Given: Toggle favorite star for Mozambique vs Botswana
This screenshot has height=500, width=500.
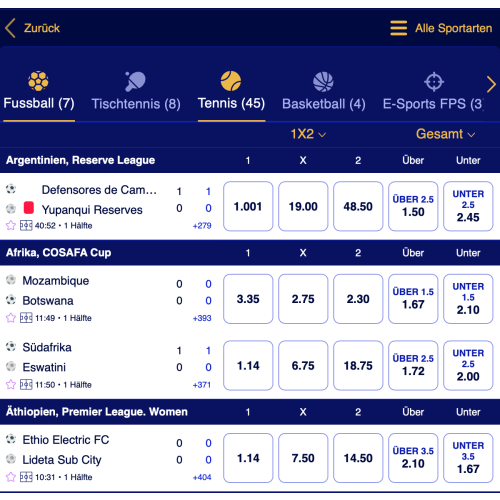Looking at the screenshot, I should pos(11,318).
